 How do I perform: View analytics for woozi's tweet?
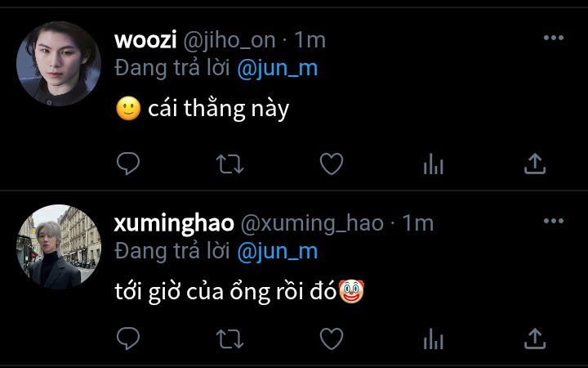pos(434,164)
